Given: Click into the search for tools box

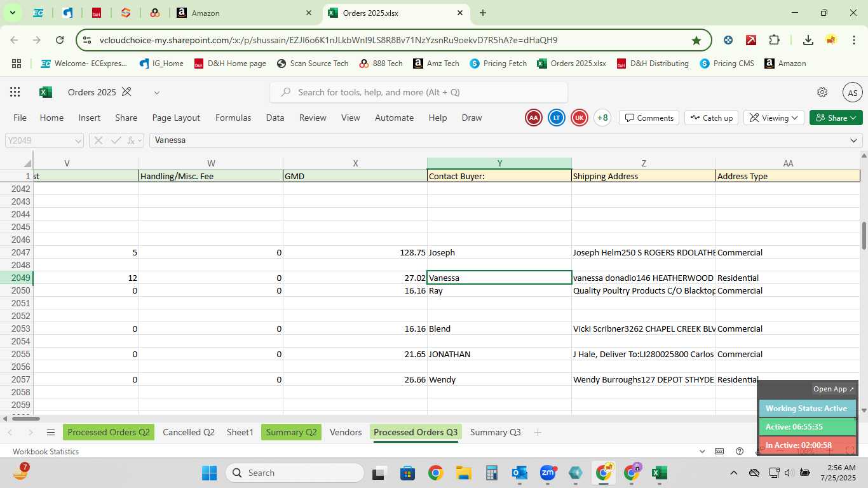Looking at the screenshot, I should (419, 92).
